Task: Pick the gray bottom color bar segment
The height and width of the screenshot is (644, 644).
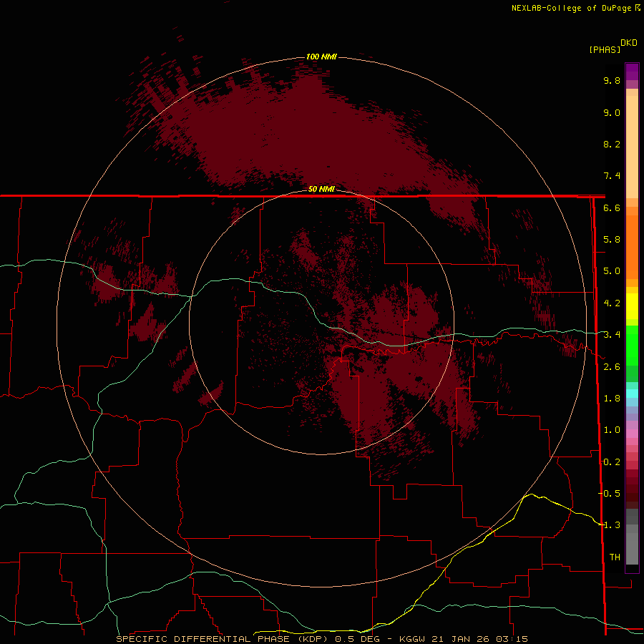Action: pos(632,548)
